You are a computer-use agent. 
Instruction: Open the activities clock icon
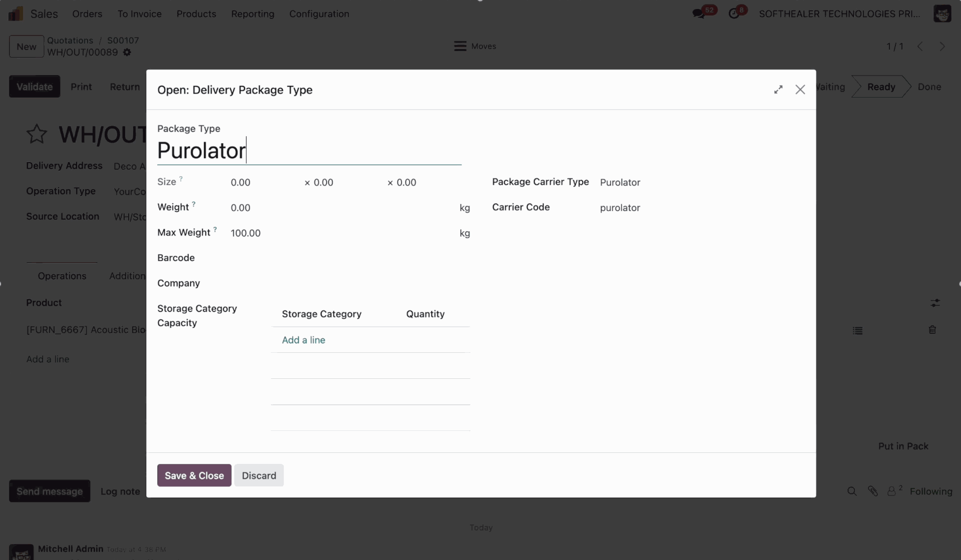[x=734, y=14]
